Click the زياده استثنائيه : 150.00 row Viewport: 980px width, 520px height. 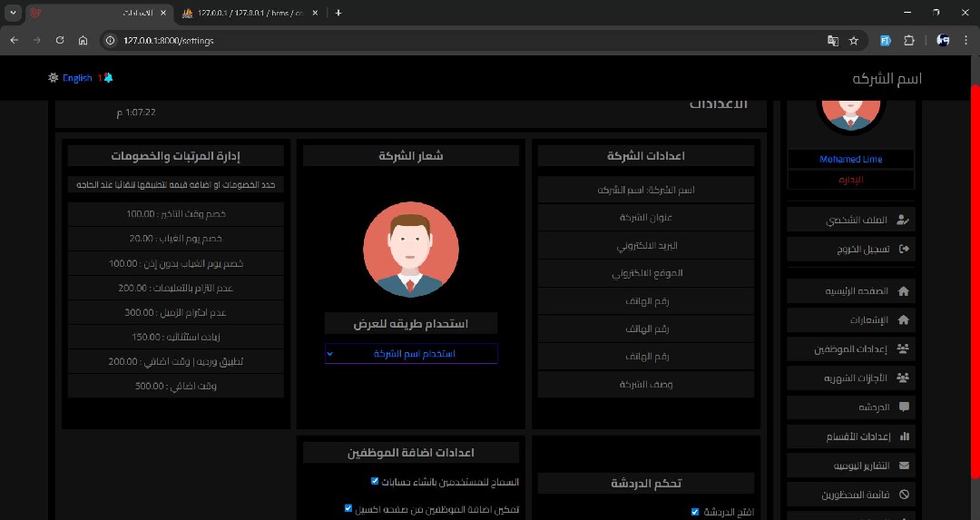click(176, 337)
